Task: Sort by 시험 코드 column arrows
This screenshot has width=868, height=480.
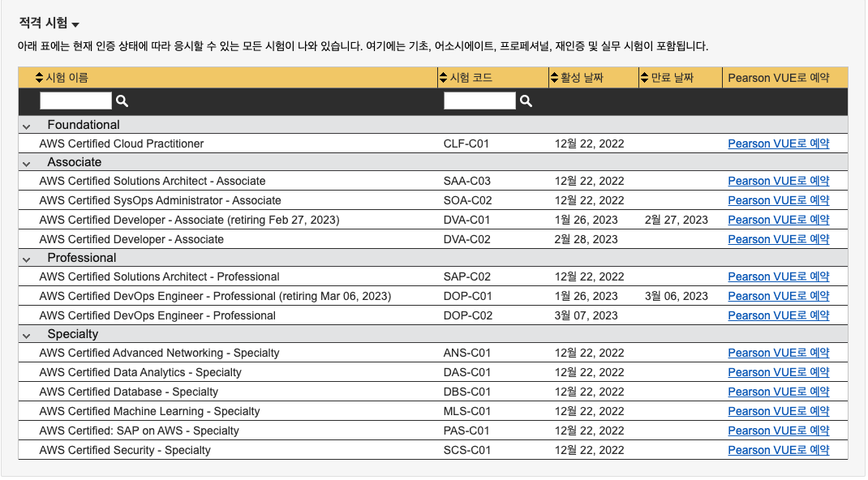Action: [443, 78]
